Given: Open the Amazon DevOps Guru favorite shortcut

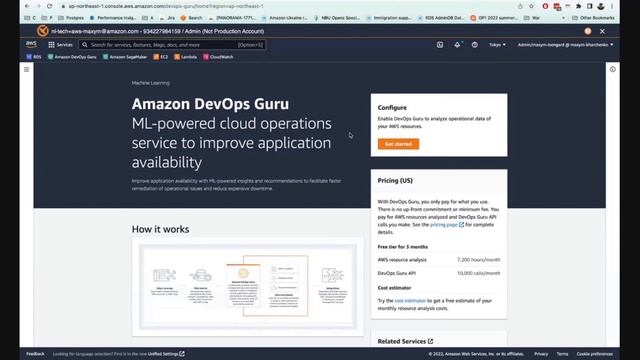Looking at the screenshot, I should coord(72,57).
